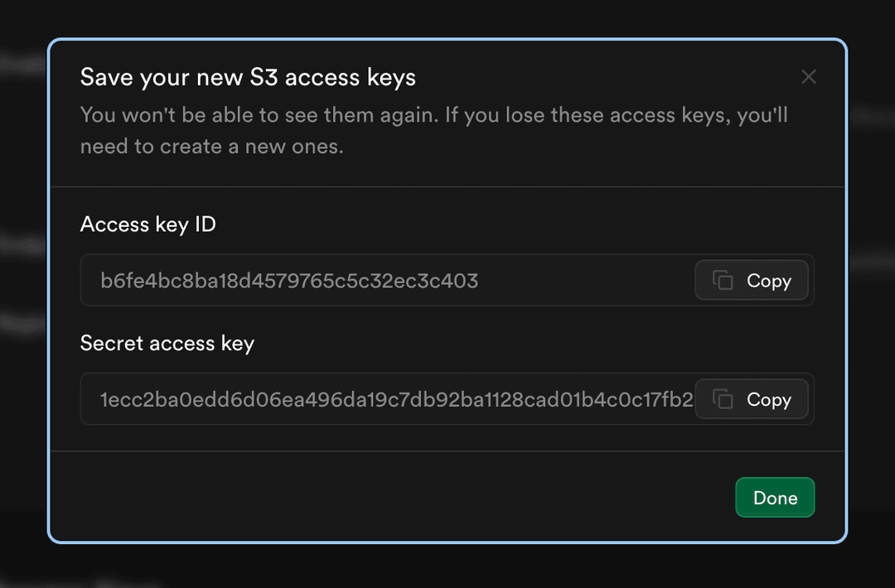Click Done to finish saving your keys
The height and width of the screenshot is (588, 895).
[774, 497]
